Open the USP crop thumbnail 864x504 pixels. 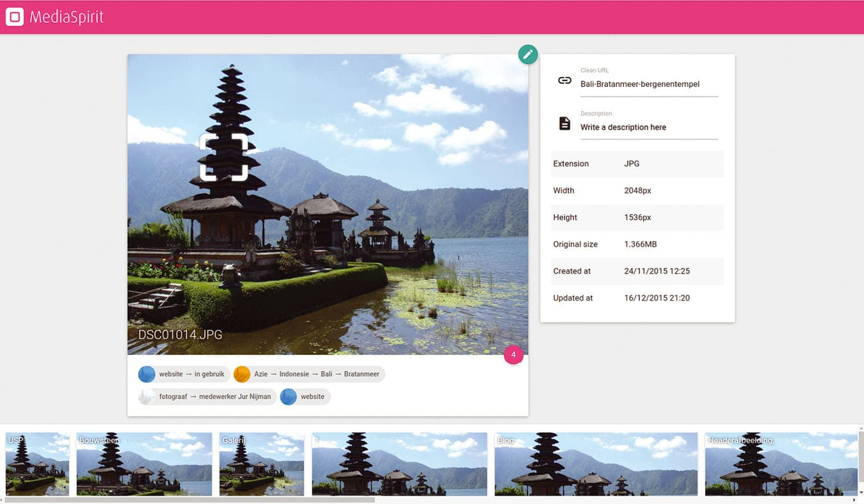(37, 464)
